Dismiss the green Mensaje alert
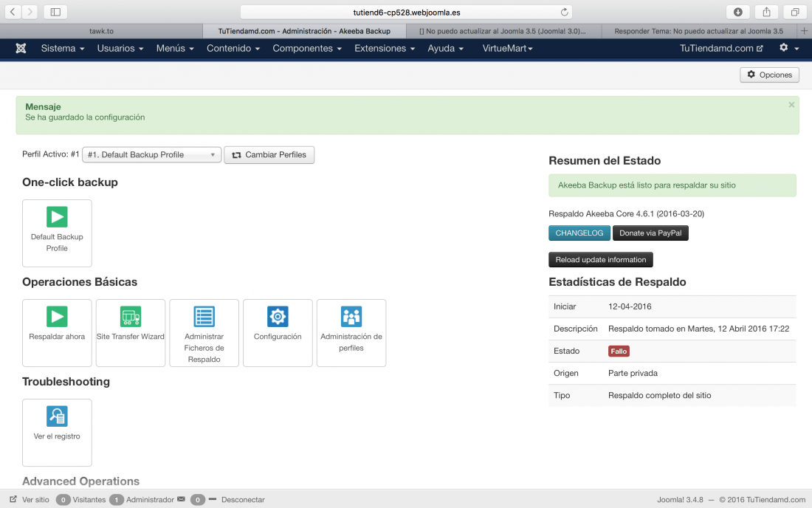The width and height of the screenshot is (812, 508). (791, 105)
